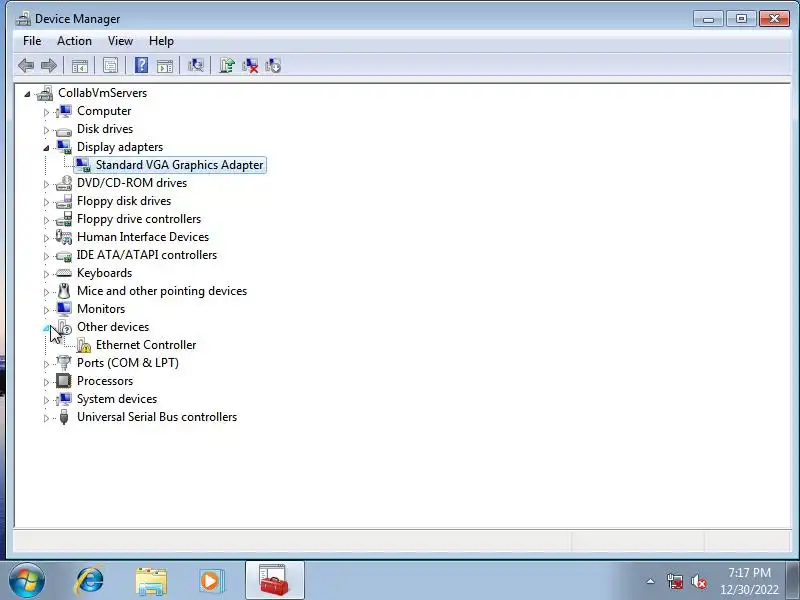Screen dimensions: 800x600
Task: Click Uninstall device icon with red X
Action: (x=250, y=65)
